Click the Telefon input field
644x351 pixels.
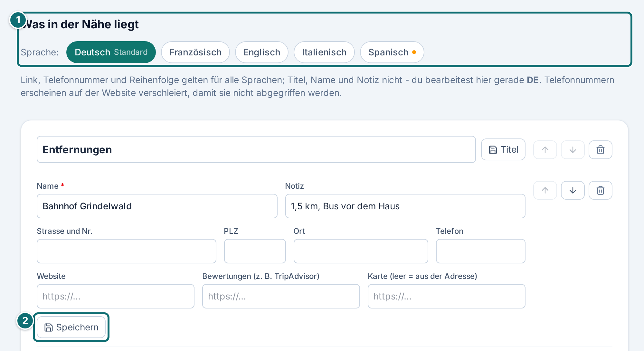click(480, 251)
